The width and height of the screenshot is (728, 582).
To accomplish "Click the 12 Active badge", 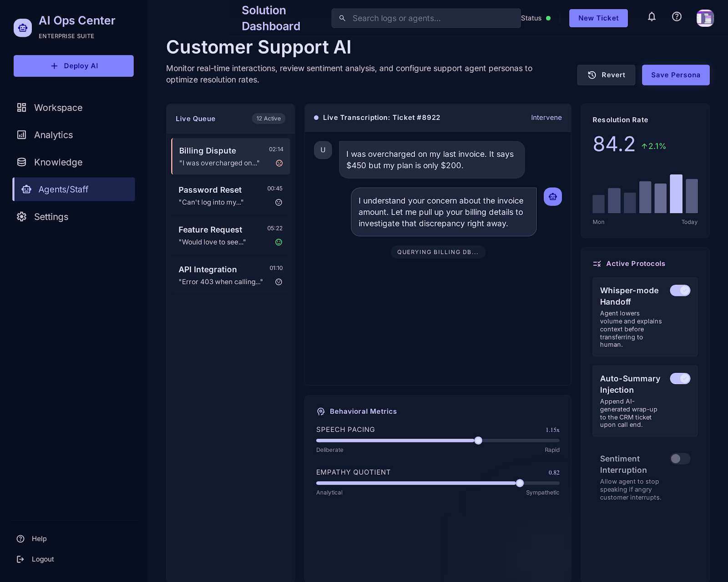I will click(268, 119).
